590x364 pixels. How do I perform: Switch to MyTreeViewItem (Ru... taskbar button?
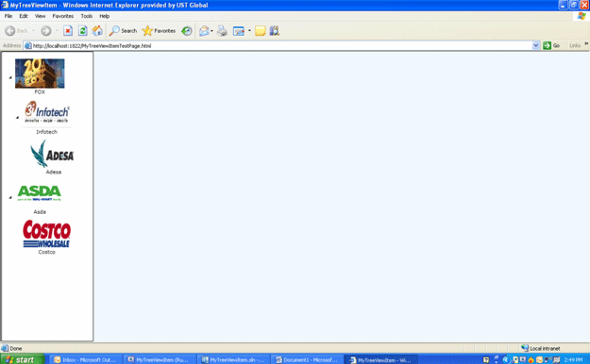tap(160, 360)
